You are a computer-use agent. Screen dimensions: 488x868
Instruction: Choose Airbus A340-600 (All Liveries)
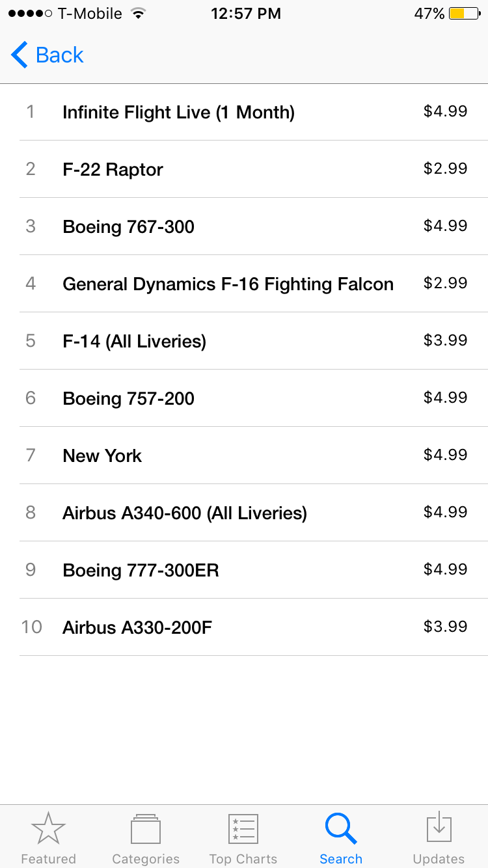click(x=185, y=513)
